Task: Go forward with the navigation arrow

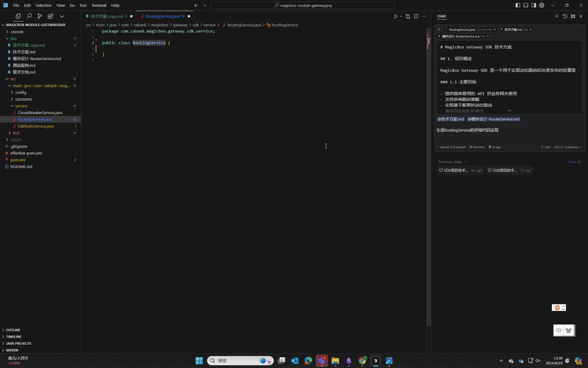Action: pyautogui.click(x=204, y=5)
